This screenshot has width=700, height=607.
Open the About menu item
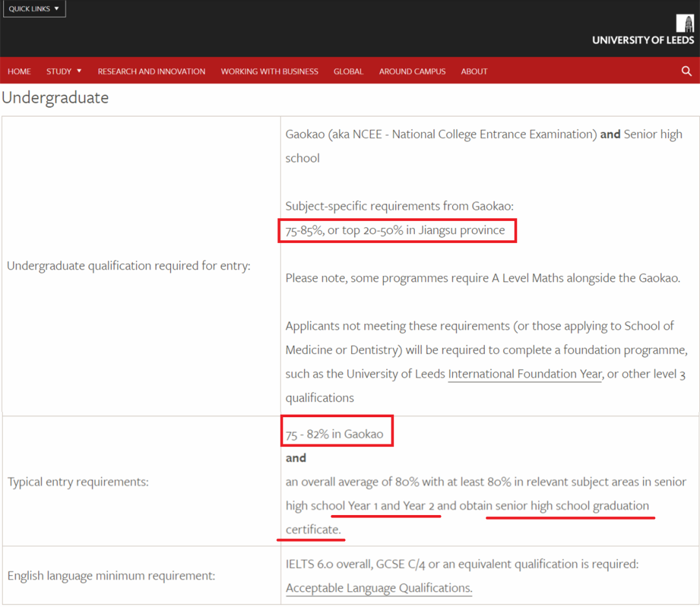474,71
